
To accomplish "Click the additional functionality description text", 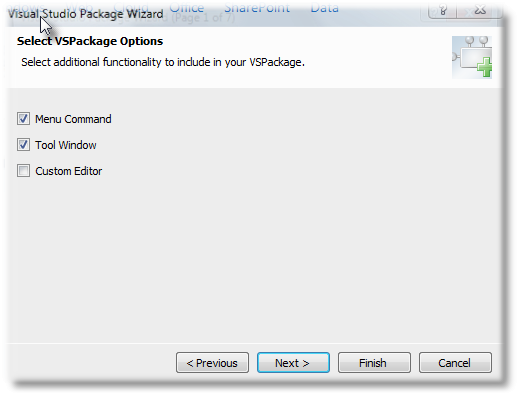I will coord(163,62).
